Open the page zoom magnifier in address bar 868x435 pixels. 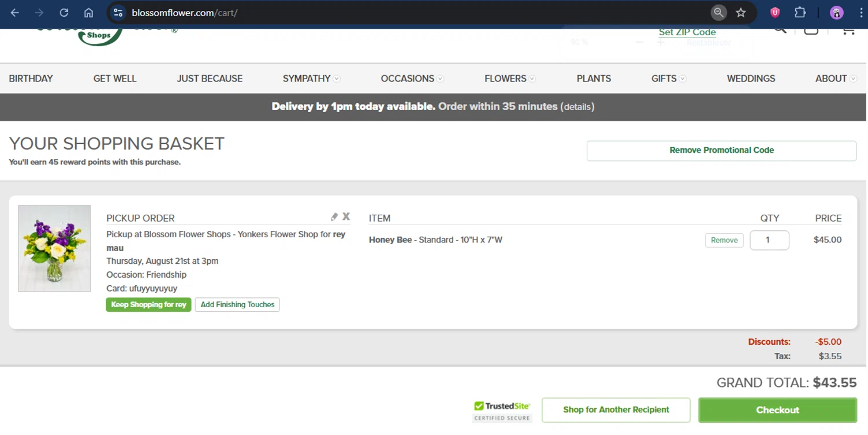click(718, 13)
